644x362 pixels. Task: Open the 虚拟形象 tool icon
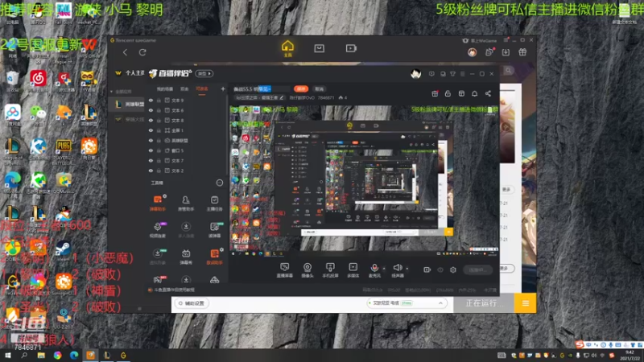(158, 257)
